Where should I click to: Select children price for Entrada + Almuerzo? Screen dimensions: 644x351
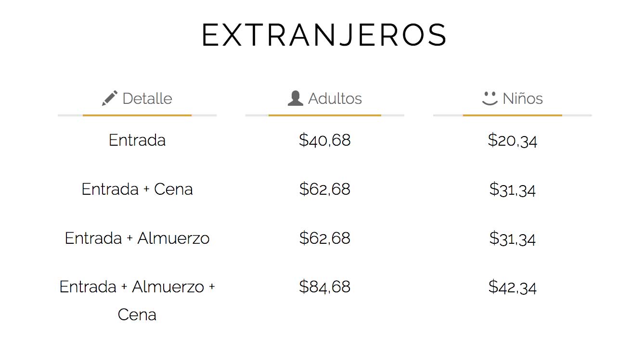pyautogui.click(x=513, y=238)
